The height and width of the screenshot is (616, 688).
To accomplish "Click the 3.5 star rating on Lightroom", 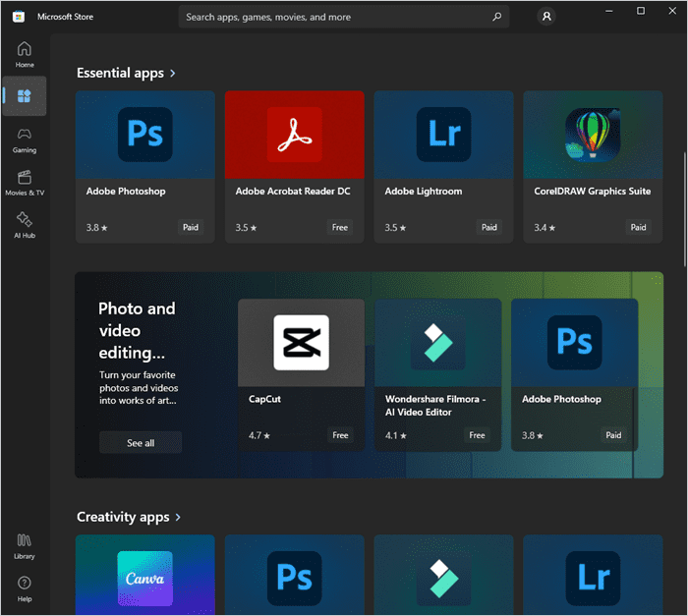I will [x=395, y=228].
